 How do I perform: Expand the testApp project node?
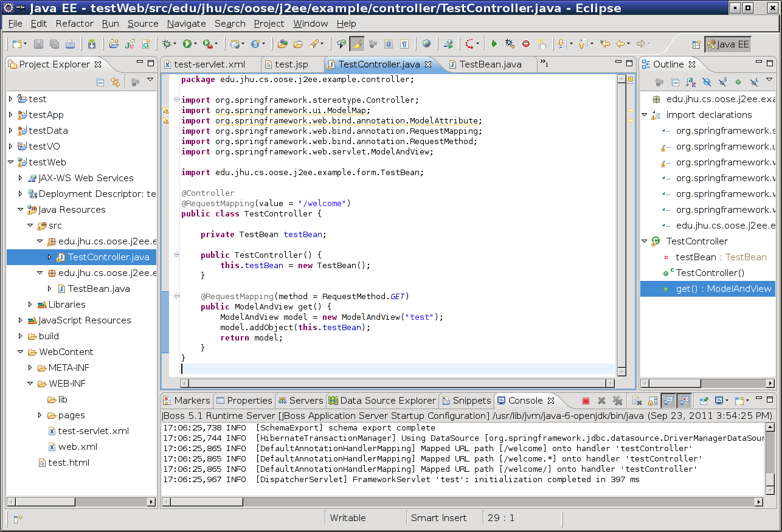[10, 115]
